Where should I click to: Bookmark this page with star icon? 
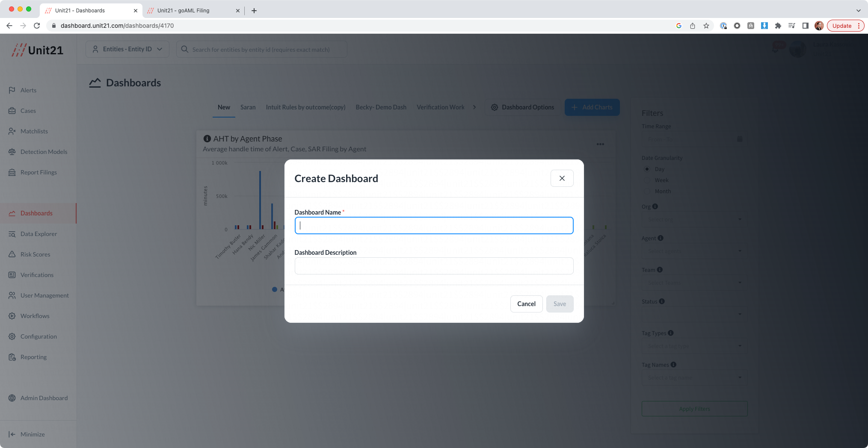pyautogui.click(x=706, y=26)
